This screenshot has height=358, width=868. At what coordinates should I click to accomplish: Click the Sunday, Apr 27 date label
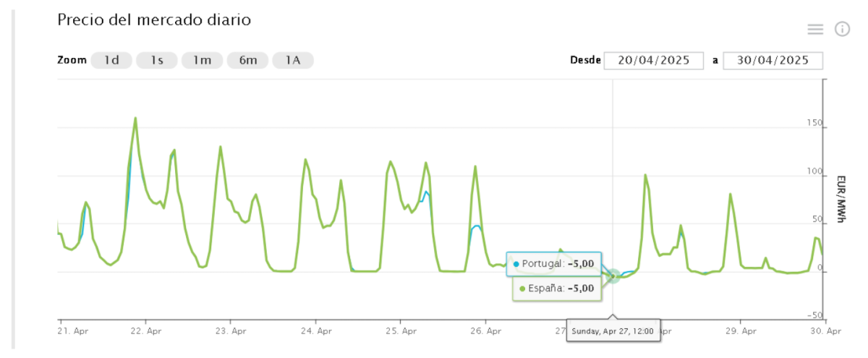click(x=613, y=331)
